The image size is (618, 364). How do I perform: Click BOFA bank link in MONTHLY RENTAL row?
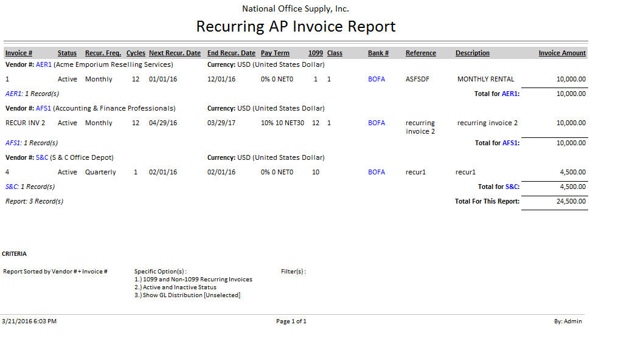(376, 79)
